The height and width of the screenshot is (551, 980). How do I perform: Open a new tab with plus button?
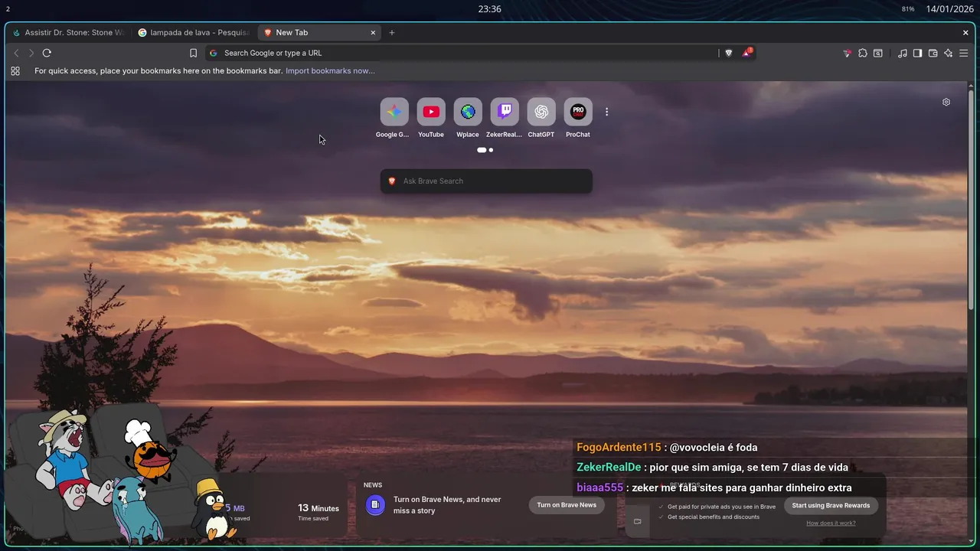392,33
